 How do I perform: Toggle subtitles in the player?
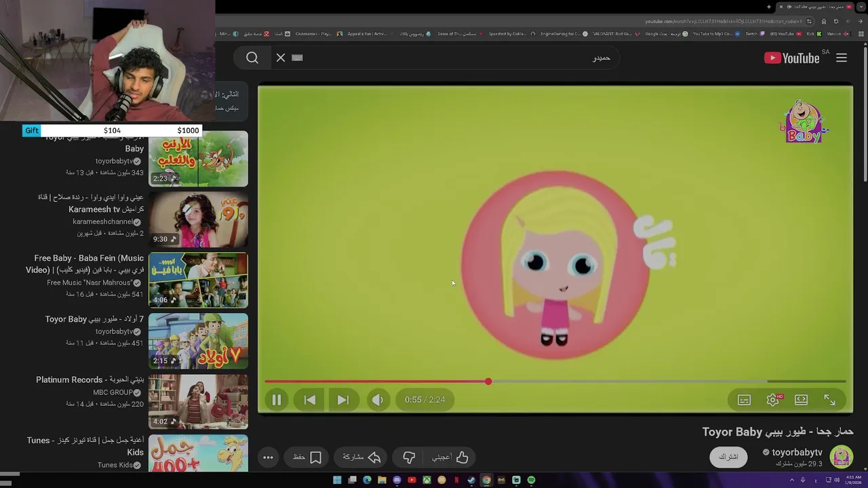744,400
